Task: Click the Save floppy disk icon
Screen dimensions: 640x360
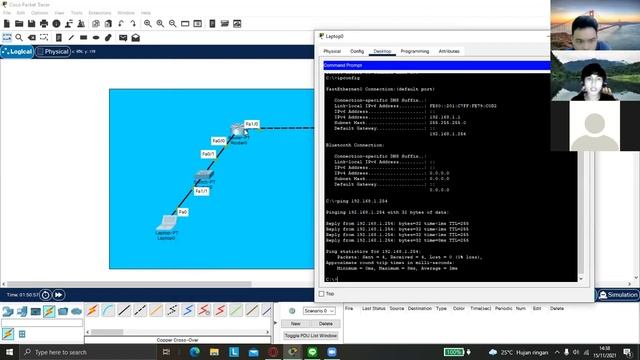Action: (x=31, y=24)
